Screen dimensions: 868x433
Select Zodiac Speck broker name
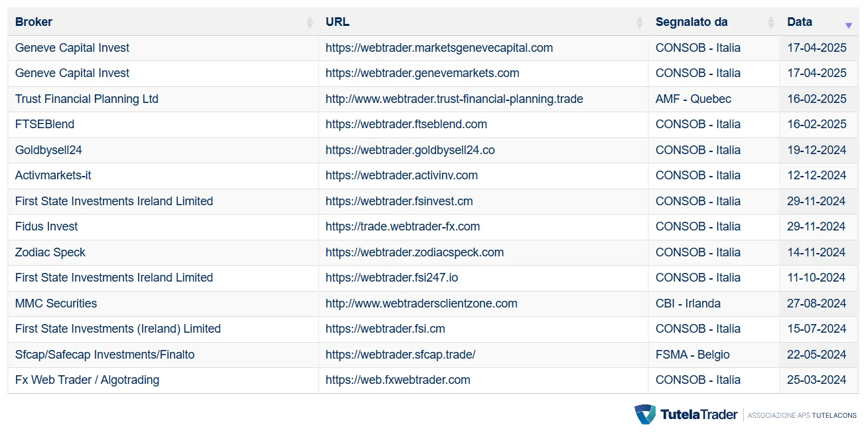click(x=50, y=252)
